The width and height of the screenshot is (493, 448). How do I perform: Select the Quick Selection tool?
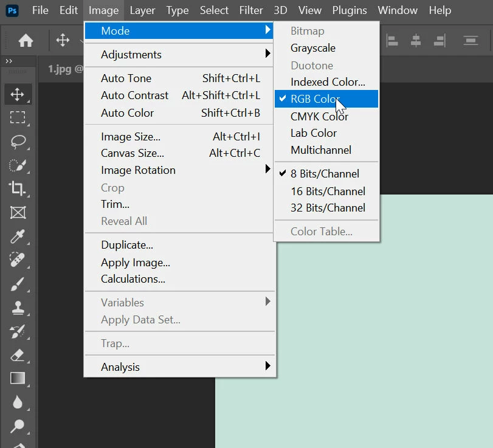click(18, 165)
